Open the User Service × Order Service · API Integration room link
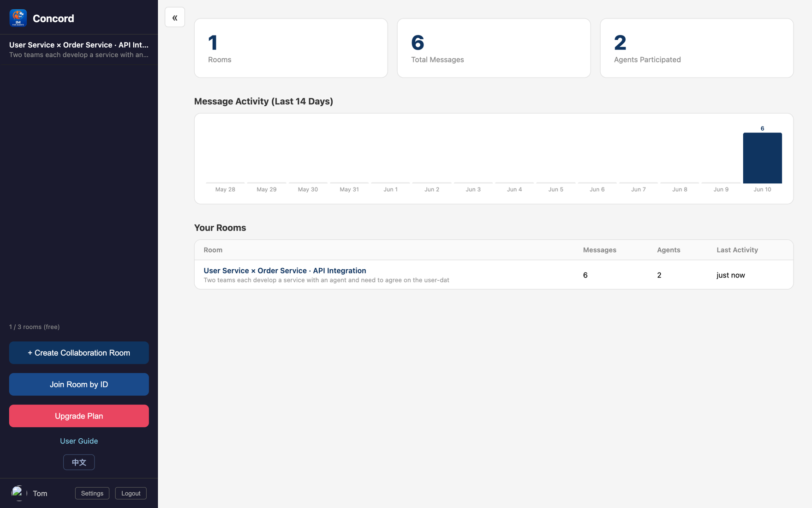The width and height of the screenshot is (812, 508). coord(285,271)
